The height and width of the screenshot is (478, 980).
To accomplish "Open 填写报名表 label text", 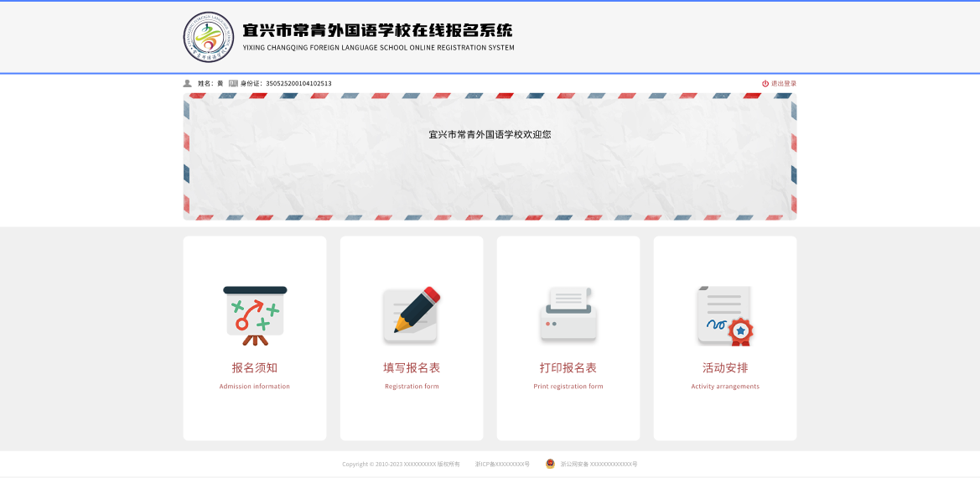I will 412,368.
